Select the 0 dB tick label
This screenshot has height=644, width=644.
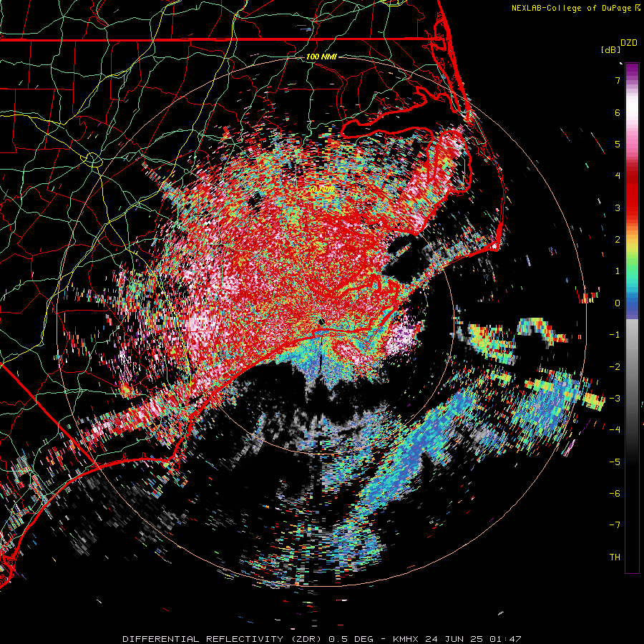[x=618, y=303]
